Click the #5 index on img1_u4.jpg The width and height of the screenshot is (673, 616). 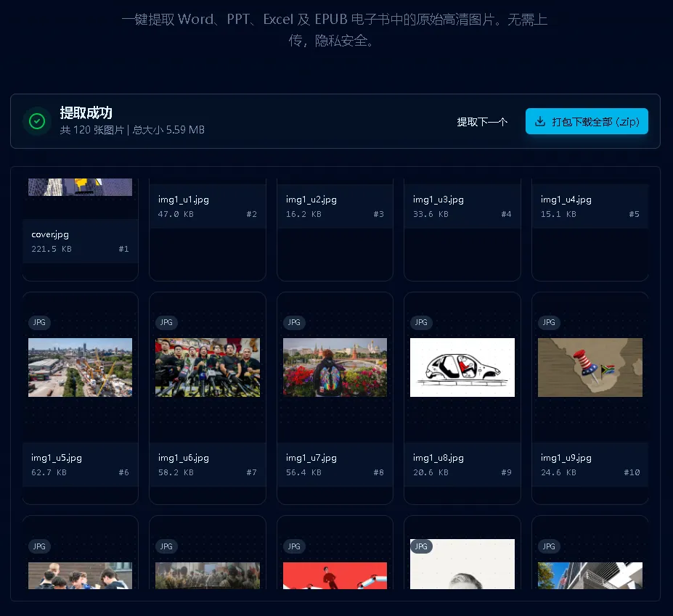634,214
